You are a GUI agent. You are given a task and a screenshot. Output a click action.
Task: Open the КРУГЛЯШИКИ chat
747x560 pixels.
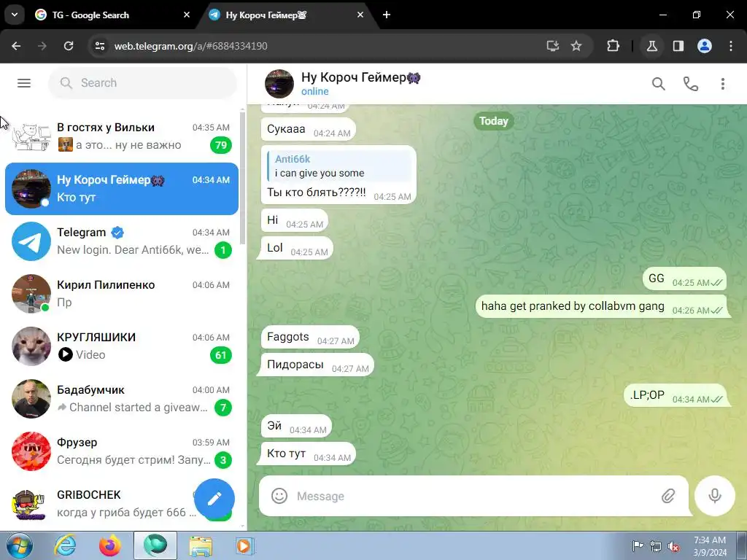pyautogui.click(x=122, y=346)
